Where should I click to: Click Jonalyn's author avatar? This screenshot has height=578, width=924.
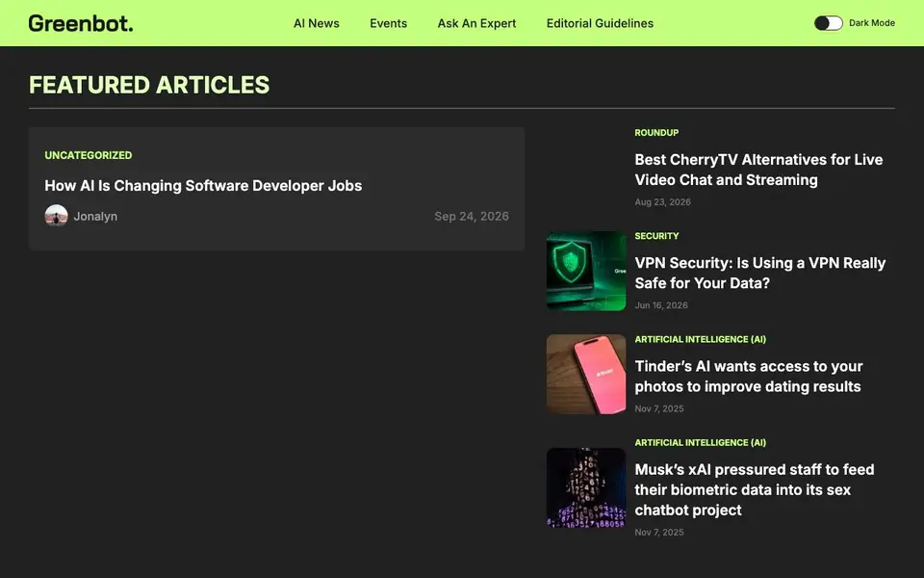pos(56,216)
